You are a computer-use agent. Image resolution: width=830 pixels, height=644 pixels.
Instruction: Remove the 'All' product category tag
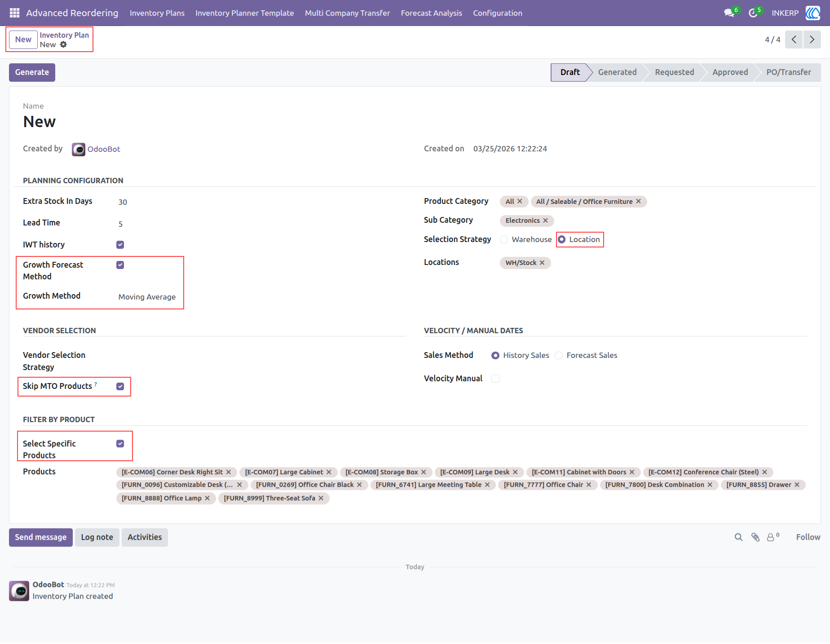point(520,201)
